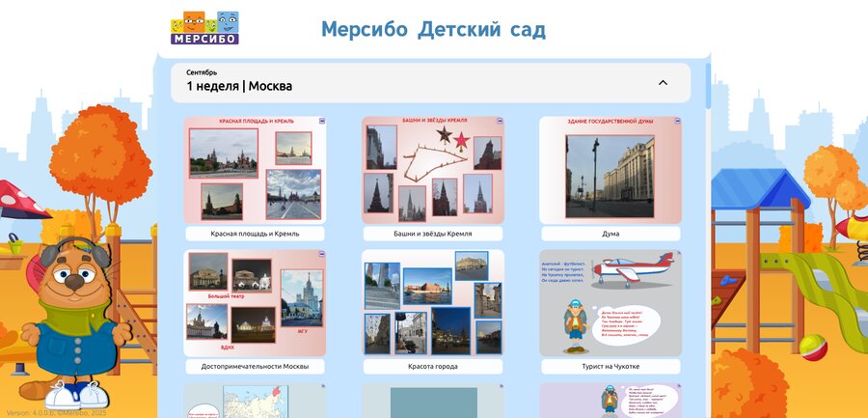This screenshot has height=418, width=868.
Task: Click the corner icon on the Турист на Чукотке card
Action: click(678, 253)
